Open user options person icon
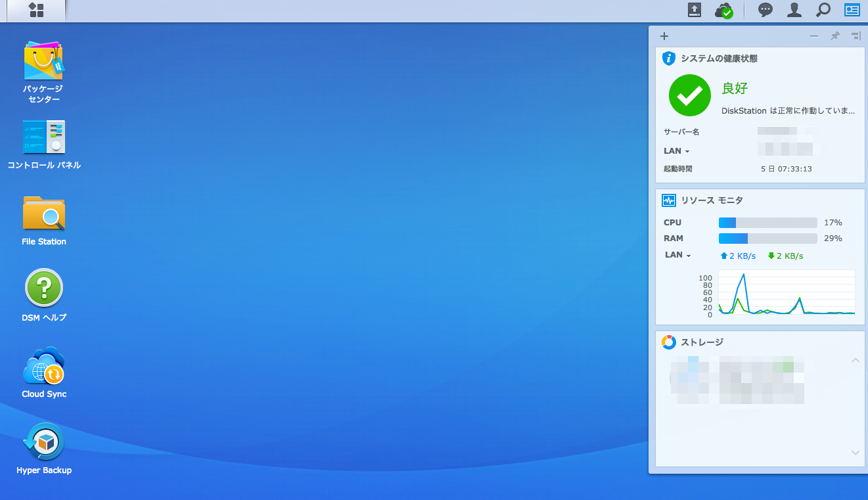 (x=794, y=10)
